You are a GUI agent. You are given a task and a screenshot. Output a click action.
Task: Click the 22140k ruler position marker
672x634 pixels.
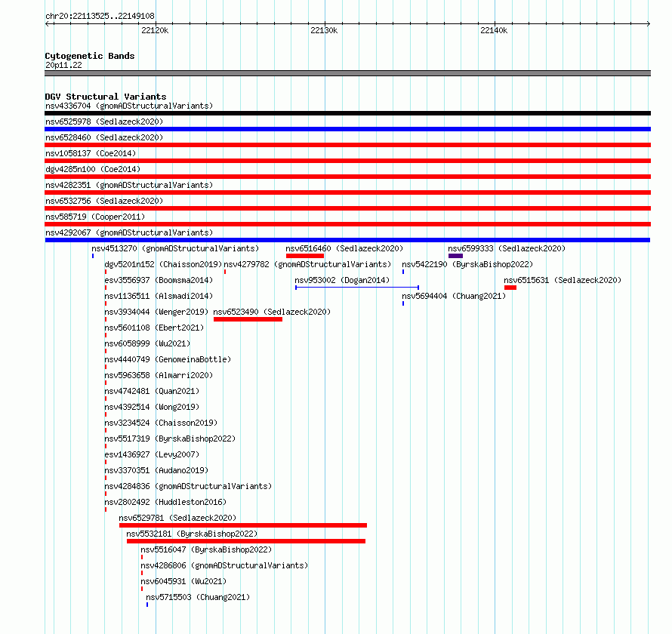(494, 30)
